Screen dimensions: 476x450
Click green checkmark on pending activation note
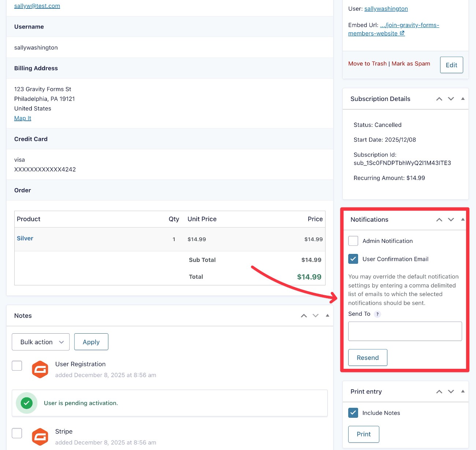click(27, 403)
